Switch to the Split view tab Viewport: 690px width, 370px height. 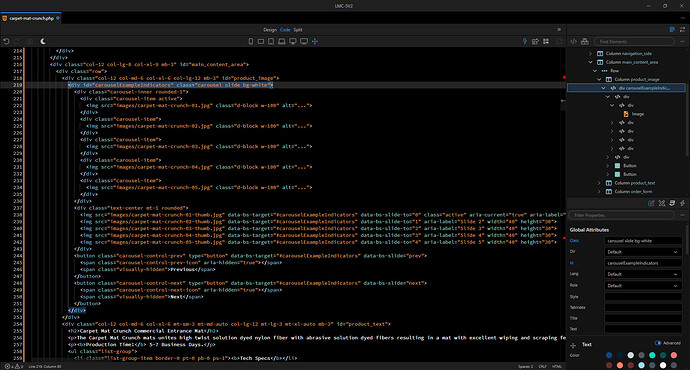point(298,30)
